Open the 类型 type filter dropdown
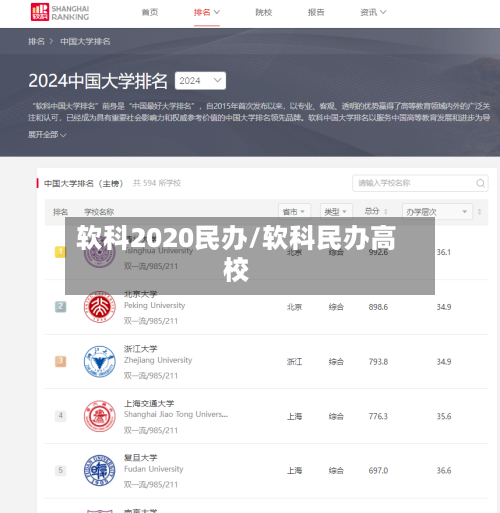The image size is (500, 513). coord(336,211)
